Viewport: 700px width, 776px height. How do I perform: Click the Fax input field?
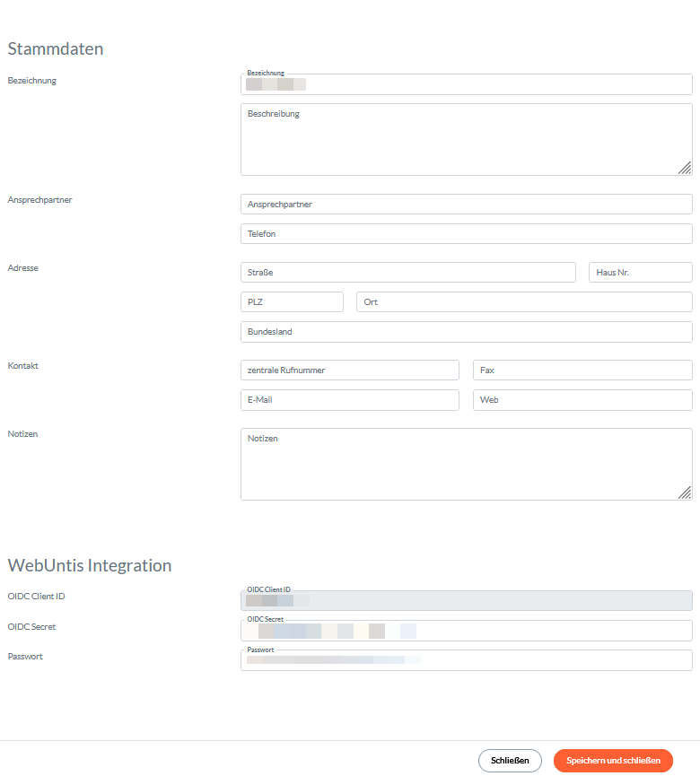pyautogui.click(x=582, y=371)
